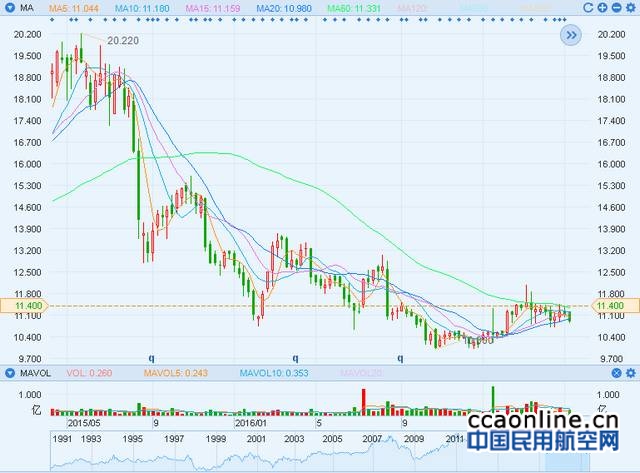Expand the double-arrow side panel button
This screenshot has height=473, width=640.
coord(570,35)
